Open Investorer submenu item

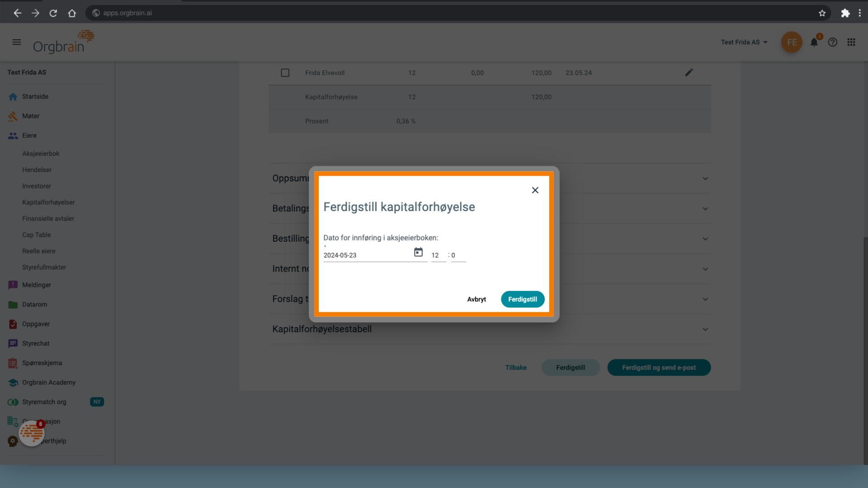tap(37, 186)
